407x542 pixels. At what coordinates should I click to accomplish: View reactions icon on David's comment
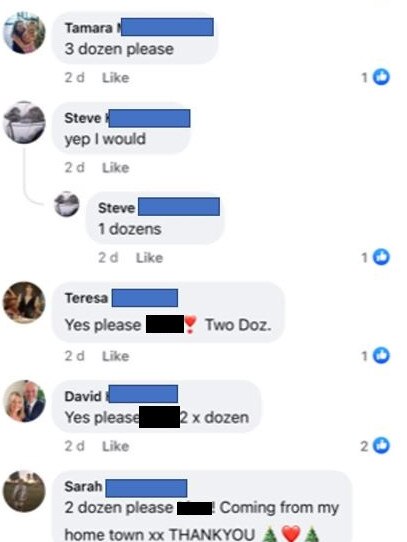[x=381, y=445]
